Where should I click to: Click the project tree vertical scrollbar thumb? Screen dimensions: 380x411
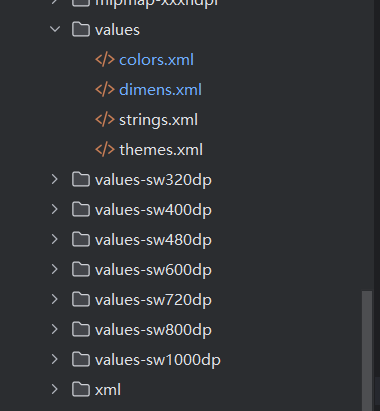coord(367,351)
